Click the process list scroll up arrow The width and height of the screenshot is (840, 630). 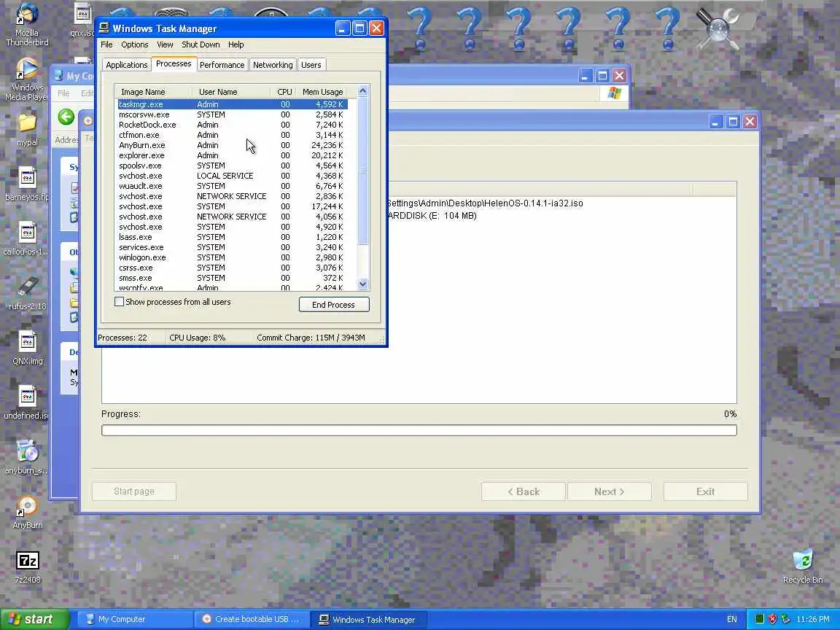click(362, 91)
